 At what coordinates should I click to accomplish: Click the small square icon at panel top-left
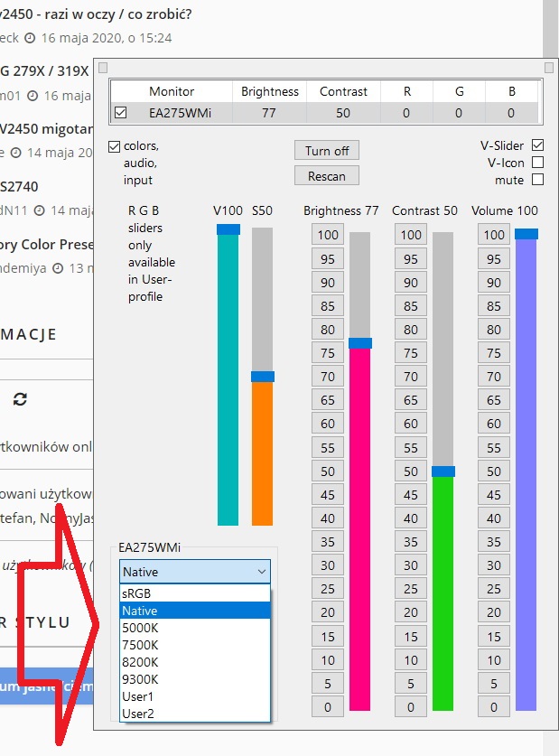click(102, 68)
